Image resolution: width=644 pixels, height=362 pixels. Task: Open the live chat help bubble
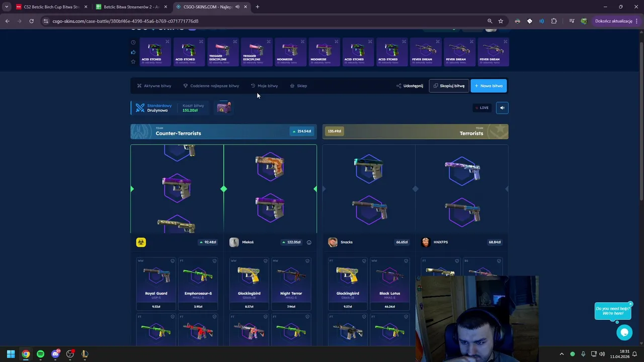(624, 332)
